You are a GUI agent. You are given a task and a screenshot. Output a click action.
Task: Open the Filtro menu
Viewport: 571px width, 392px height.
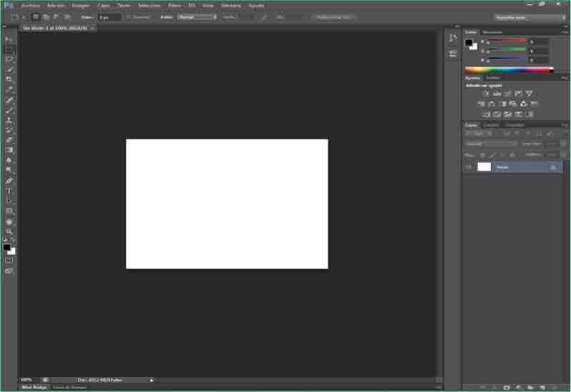174,5
